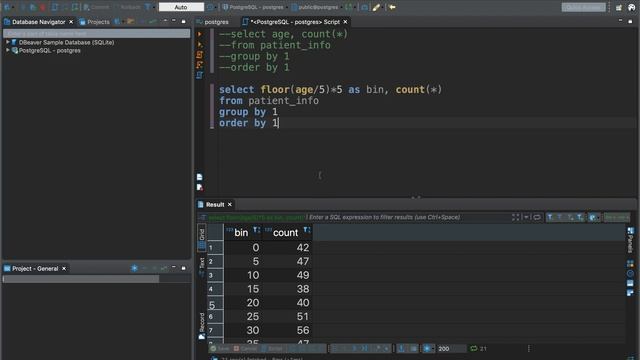The width and height of the screenshot is (640, 360).
Task: Close the PostgreSQL Script editor tab
Action: tap(345, 22)
